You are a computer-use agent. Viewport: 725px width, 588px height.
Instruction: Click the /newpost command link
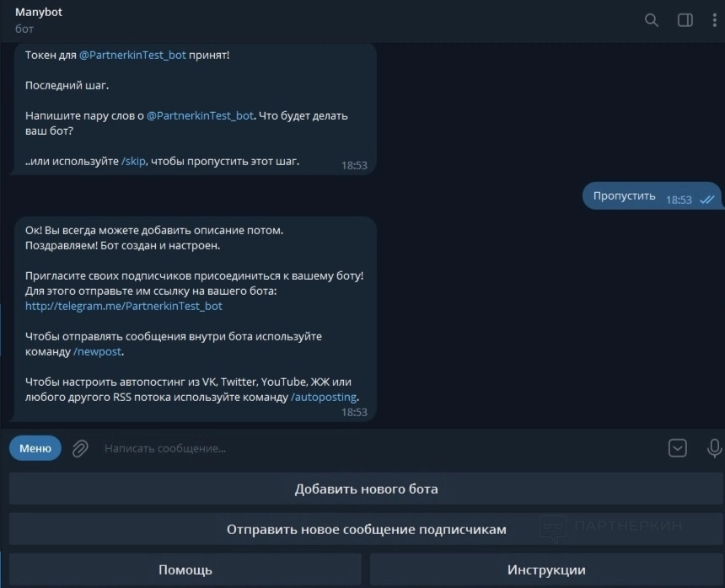coord(97,351)
